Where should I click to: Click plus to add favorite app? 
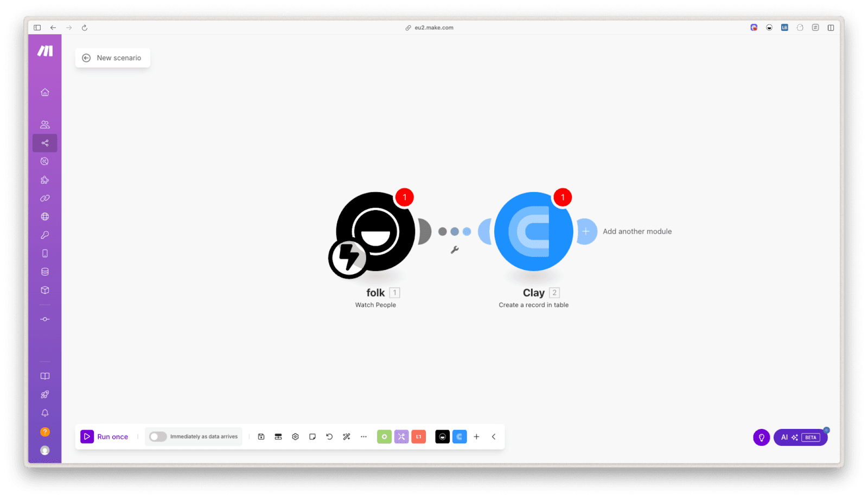[476, 437]
